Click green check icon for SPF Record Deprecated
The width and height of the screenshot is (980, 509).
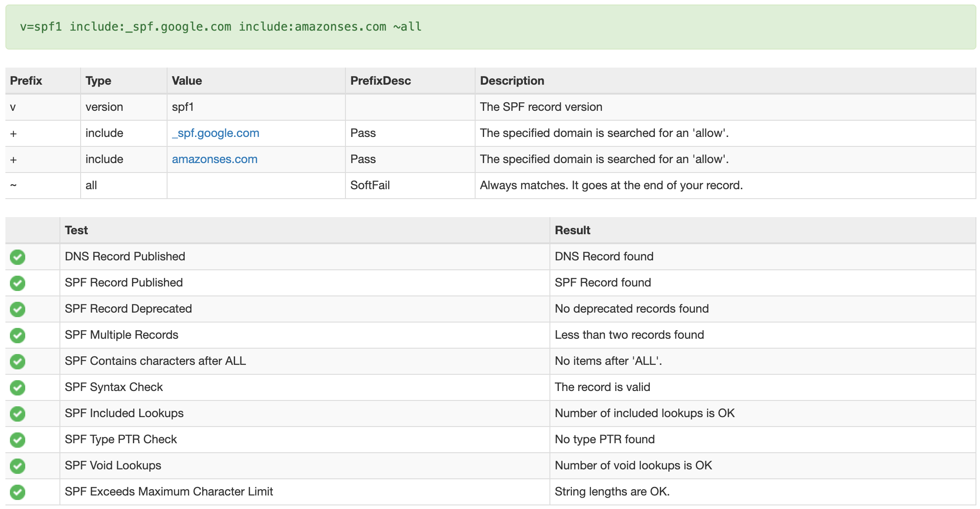click(x=18, y=309)
